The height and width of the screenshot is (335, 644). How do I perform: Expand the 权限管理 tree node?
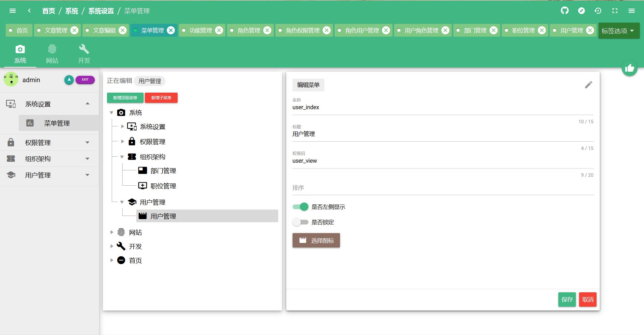pos(123,141)
